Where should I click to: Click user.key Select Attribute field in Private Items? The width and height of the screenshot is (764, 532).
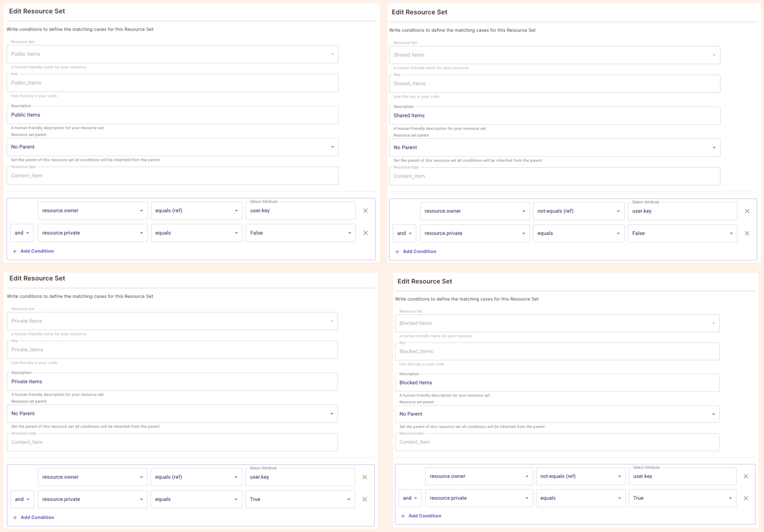[x=300, y=477]
